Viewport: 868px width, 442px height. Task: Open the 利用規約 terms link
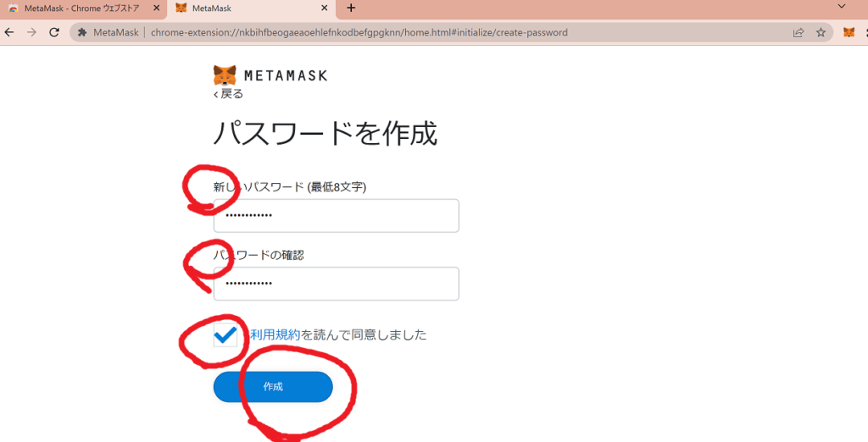(275, 334)
